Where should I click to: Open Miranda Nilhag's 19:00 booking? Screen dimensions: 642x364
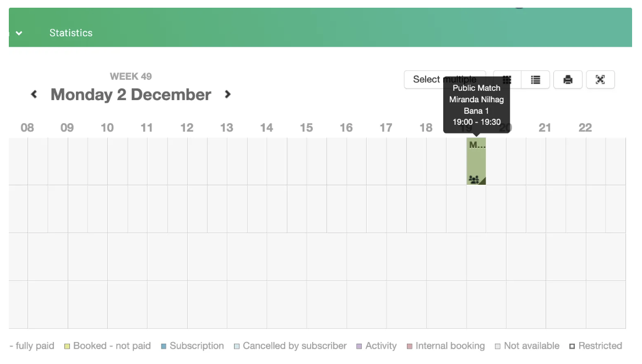[476, 161]
